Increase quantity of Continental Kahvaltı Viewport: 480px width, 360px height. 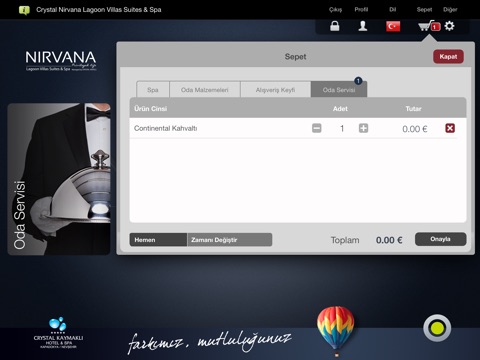(363, 128)
